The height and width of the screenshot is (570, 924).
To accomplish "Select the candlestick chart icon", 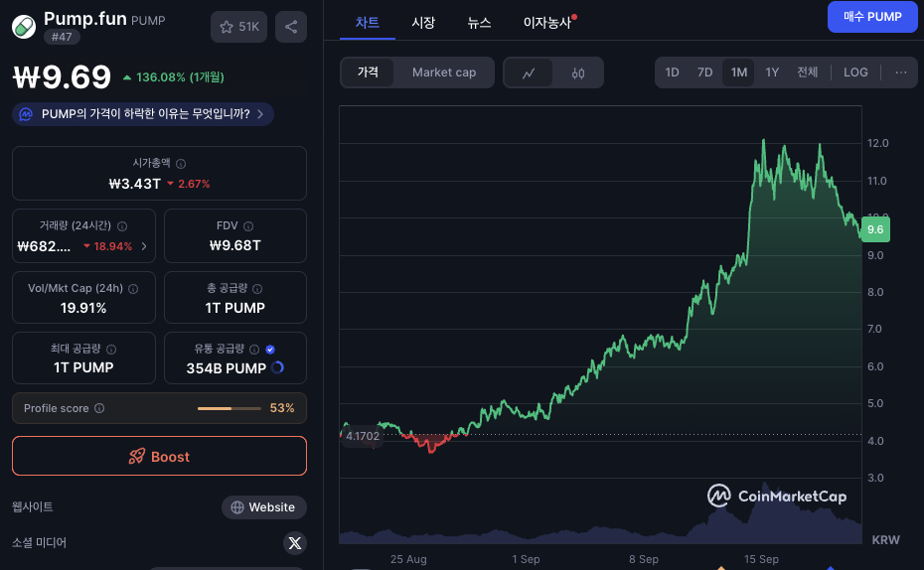I will (x=578, y=72).
